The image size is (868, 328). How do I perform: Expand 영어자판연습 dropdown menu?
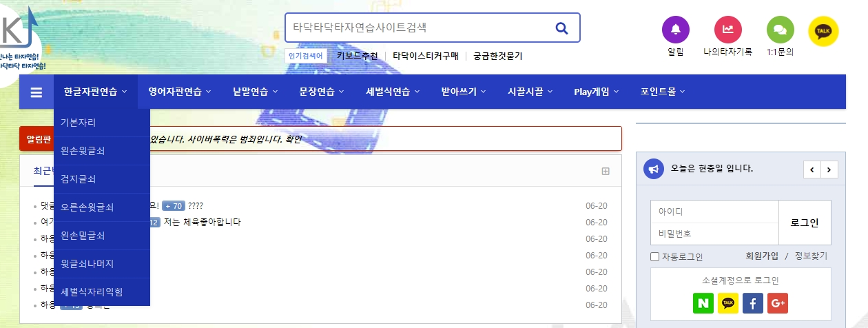(180, 92)
